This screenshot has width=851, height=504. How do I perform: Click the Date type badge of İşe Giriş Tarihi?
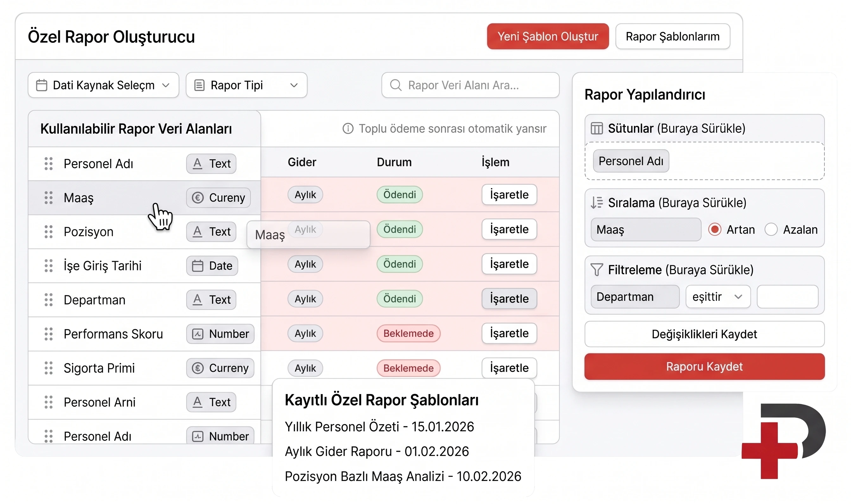pos(212,266)
